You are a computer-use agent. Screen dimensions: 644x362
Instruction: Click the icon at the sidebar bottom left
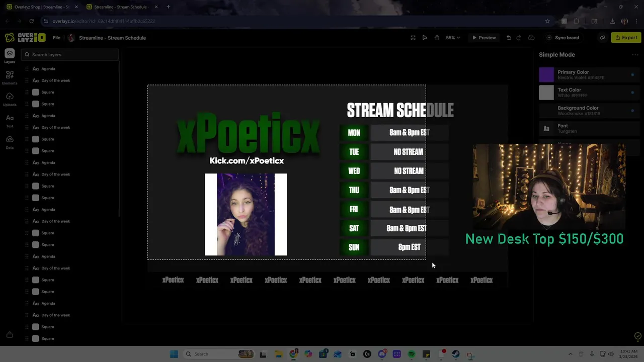(10, 335)
